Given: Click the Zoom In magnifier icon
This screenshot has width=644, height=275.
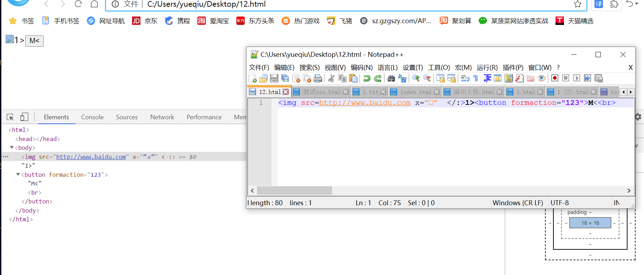Looking at the screenshot, I should click(x=416, y=78).
